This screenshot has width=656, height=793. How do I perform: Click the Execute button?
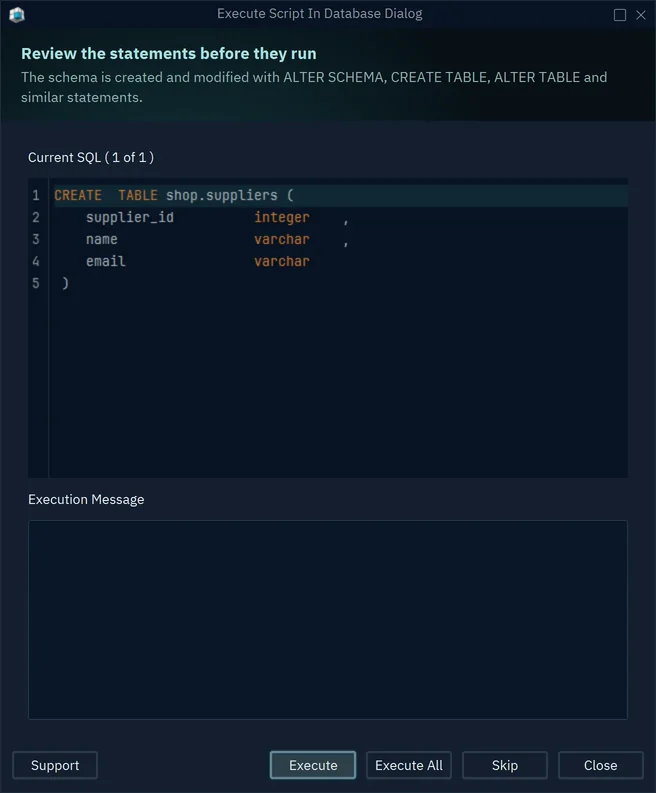(x=313, y=765)
